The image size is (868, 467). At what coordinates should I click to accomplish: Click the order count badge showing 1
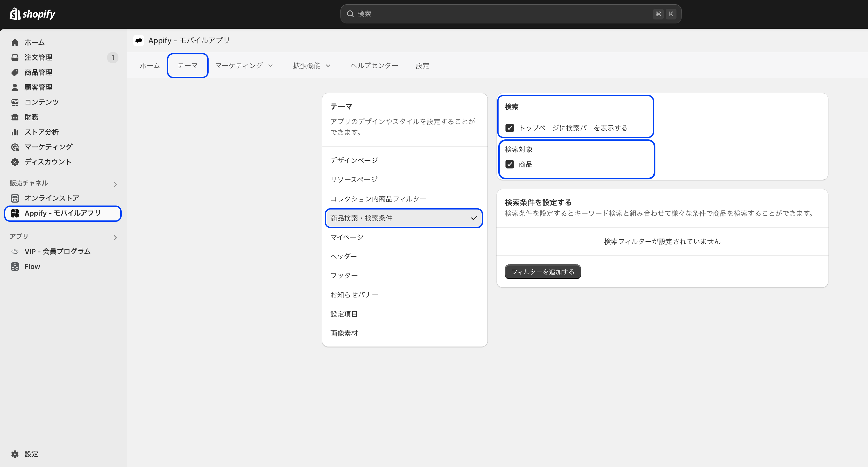113,58
